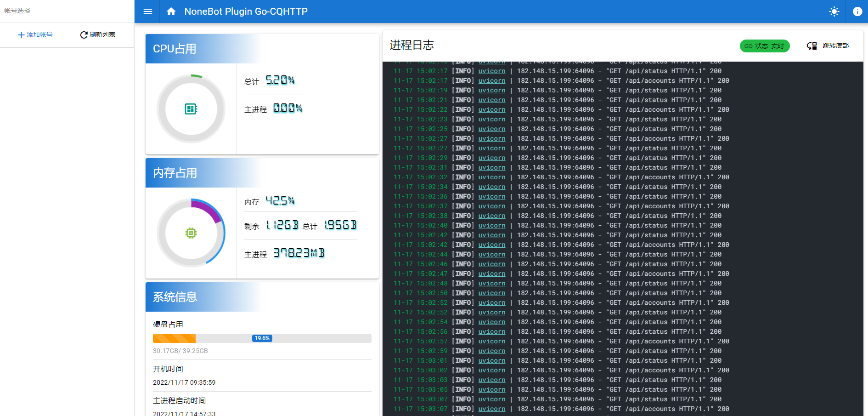Toggle the light/dark theme sun icon
Viewport: 868px width, 416px height.
pyautogui.click(x=834, y=11)
